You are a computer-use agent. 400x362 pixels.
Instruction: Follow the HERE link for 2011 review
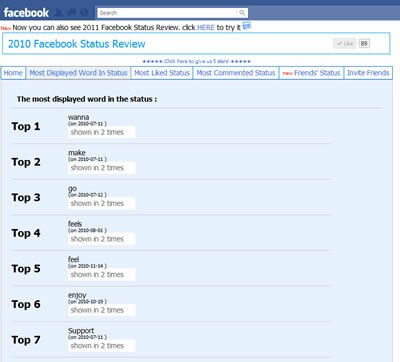(x=206, y=27)
